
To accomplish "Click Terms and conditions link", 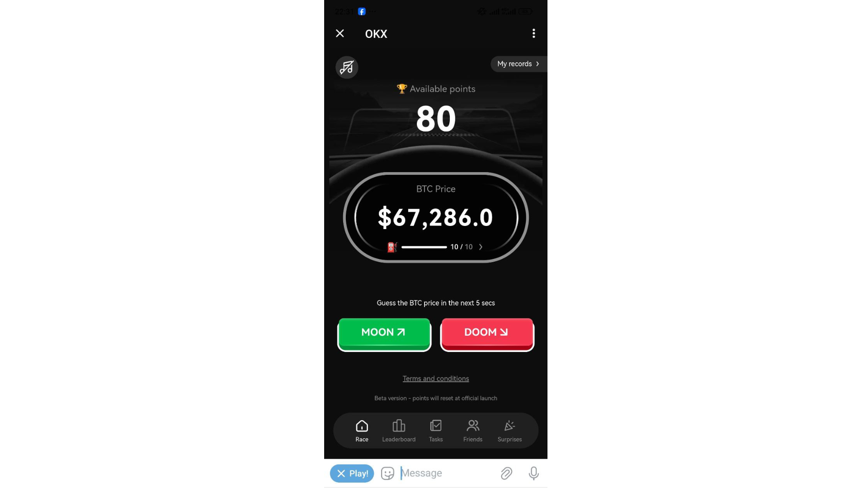I will point(436,378).
